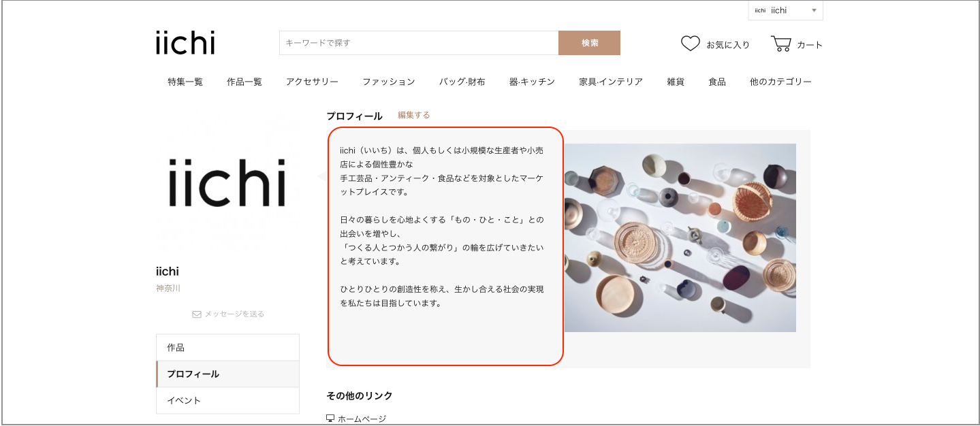
Task: Click the iichi logo in header
Action: 185,43
